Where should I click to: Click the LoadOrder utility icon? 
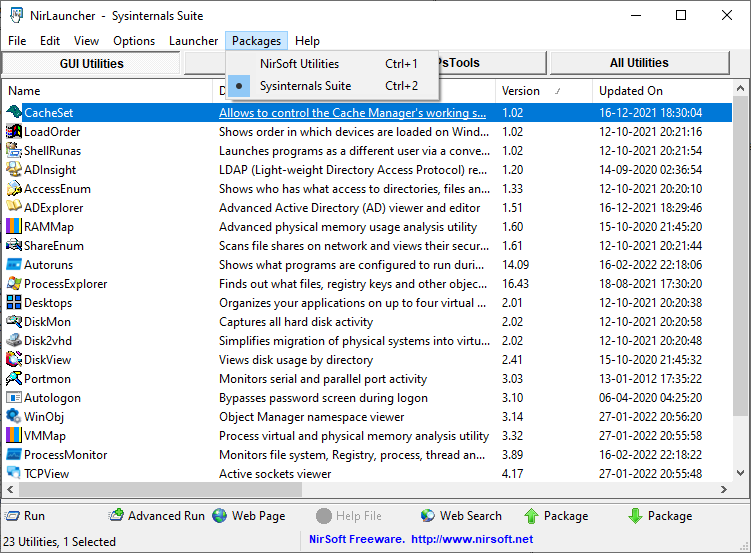coord(14,132)
